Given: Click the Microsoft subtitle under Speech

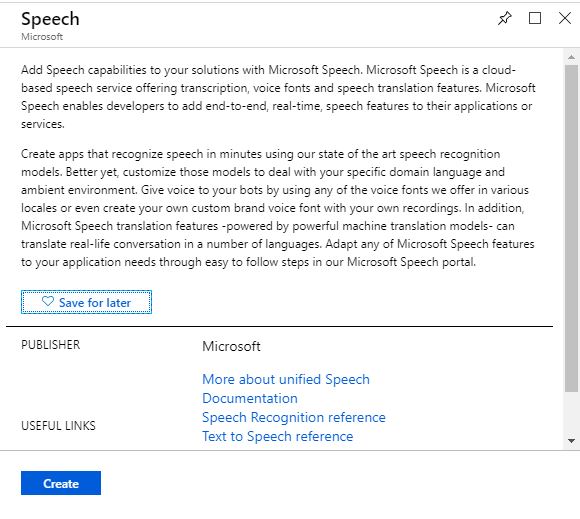Looking at the screenshot, I should [42, 37].
